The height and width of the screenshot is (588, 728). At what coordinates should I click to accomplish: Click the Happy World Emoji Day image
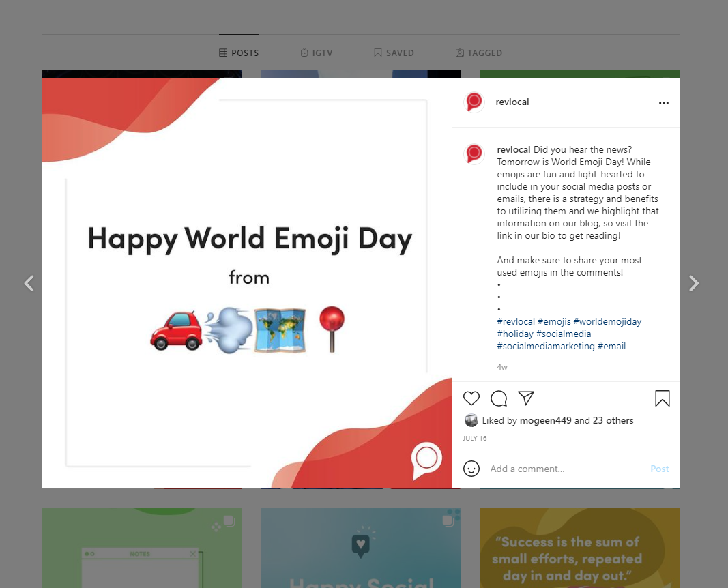coord(247,283)
